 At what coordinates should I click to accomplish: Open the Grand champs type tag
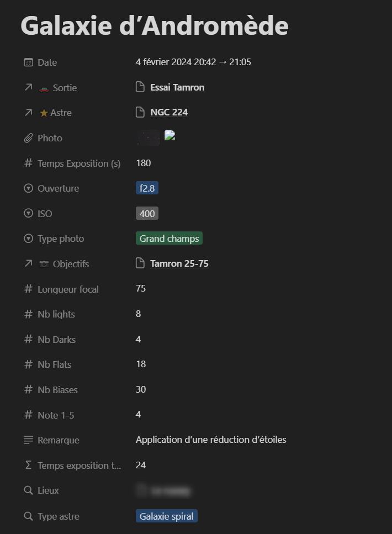(169, 239)
